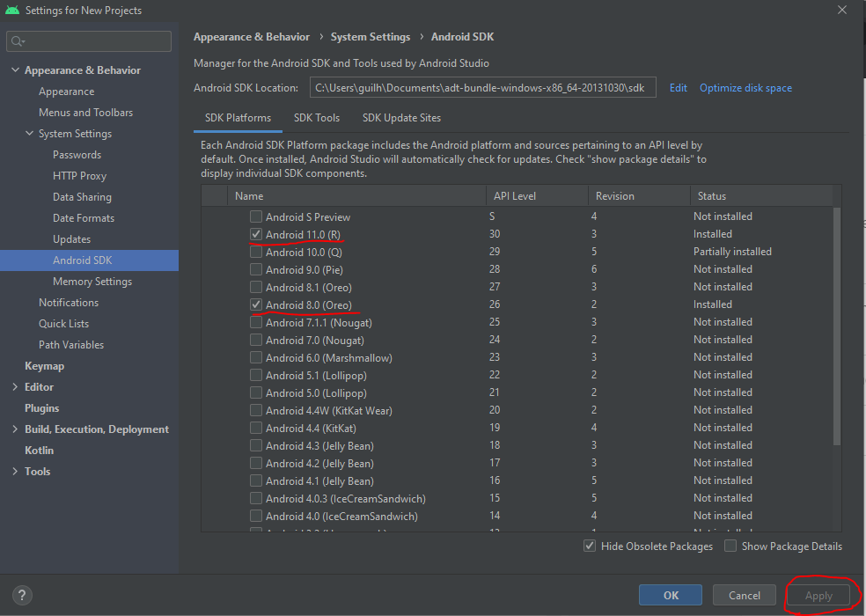The height and width of the screenshot is (616, 866).
Task: Click the Cancel button
Action: click(x=744, y=595)
